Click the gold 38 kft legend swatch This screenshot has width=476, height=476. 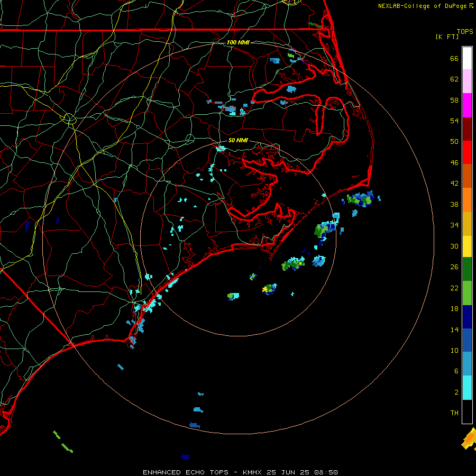[x=467, y=223]
